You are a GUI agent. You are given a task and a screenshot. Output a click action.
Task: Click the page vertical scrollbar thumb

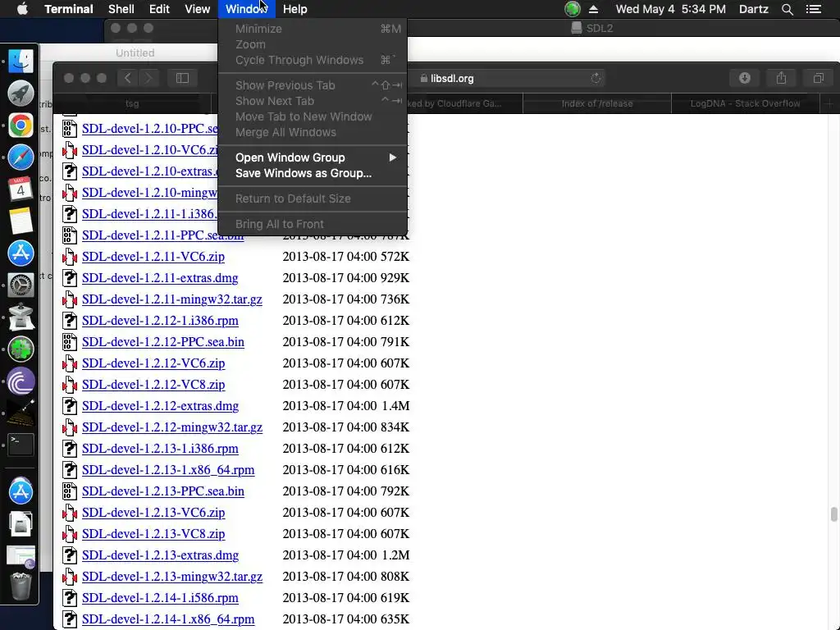833,514
